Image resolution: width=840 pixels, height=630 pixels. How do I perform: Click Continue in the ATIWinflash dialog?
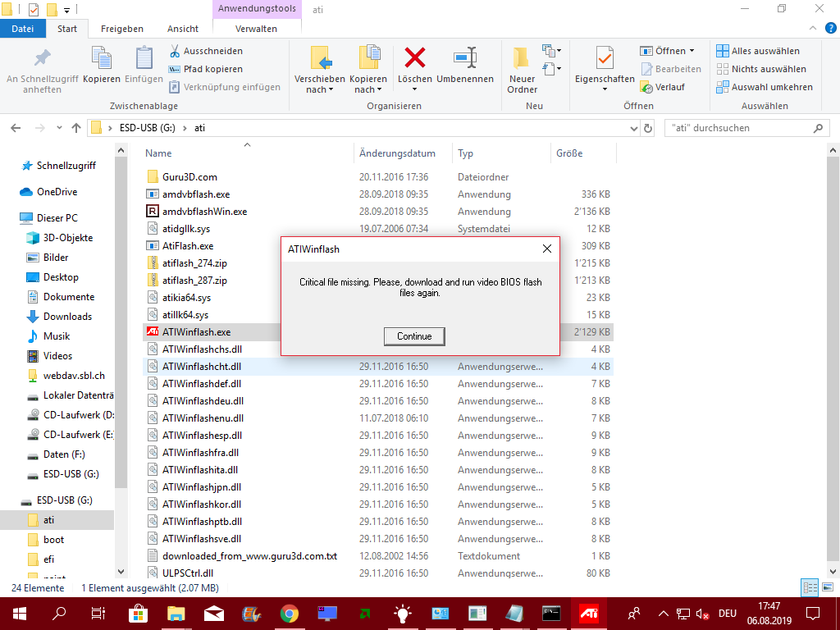(414, 336)
